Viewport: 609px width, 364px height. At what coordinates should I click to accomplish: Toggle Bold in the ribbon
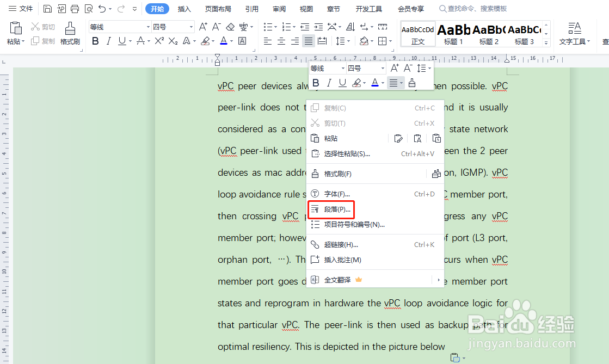pos(95,41)
